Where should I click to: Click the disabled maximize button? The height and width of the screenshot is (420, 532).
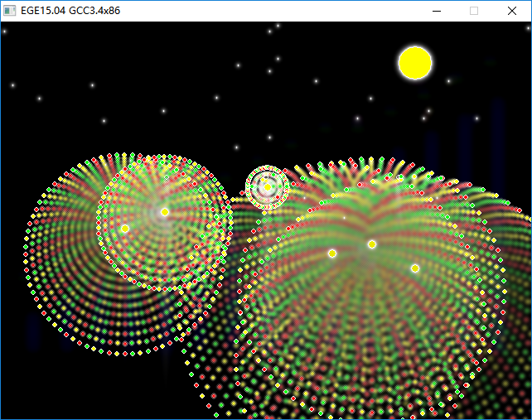tap(474, 11)
